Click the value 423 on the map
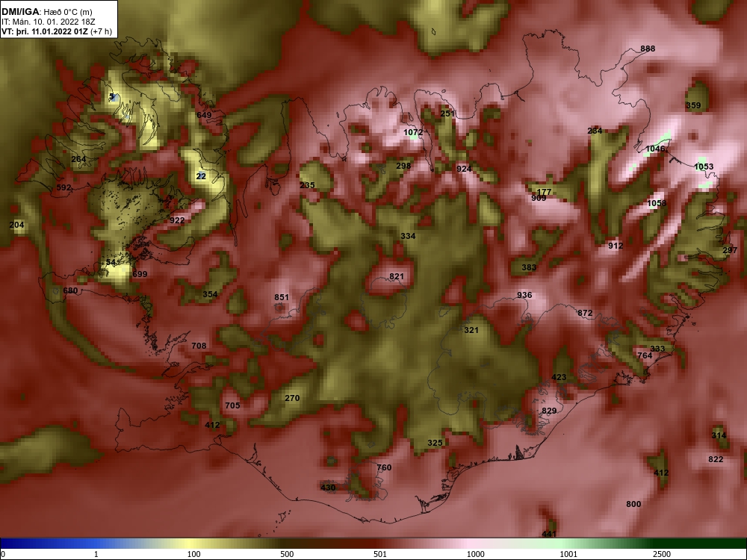The image size is (747, 560). point(559,377)
